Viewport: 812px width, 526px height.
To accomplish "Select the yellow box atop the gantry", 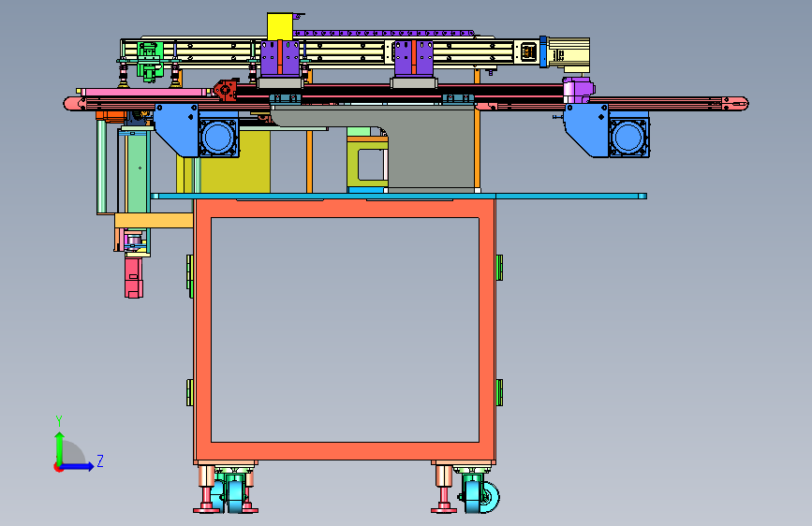I will click(x=280, y=26).
